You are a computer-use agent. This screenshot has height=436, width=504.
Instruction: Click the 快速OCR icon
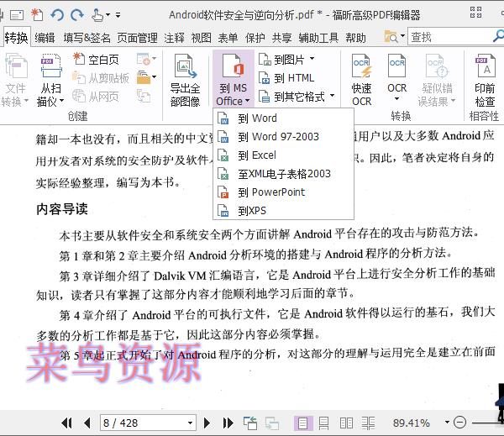coord(361,81)
